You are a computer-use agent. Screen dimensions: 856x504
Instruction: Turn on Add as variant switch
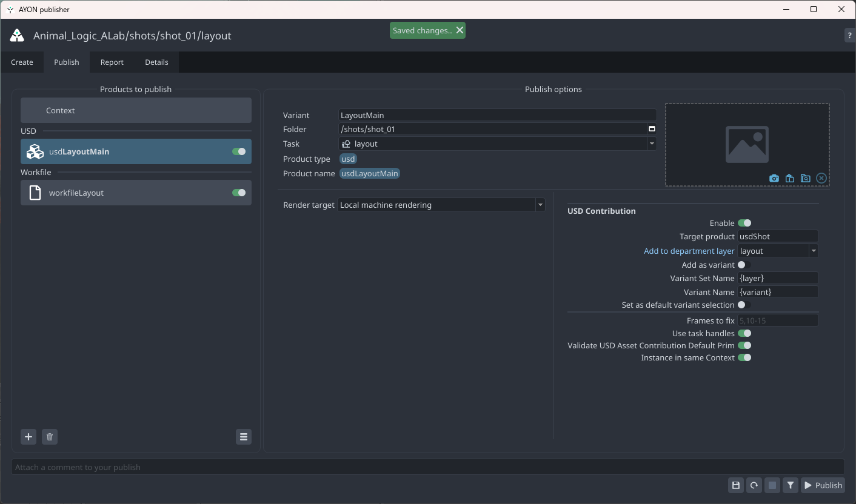pos(744,265)
